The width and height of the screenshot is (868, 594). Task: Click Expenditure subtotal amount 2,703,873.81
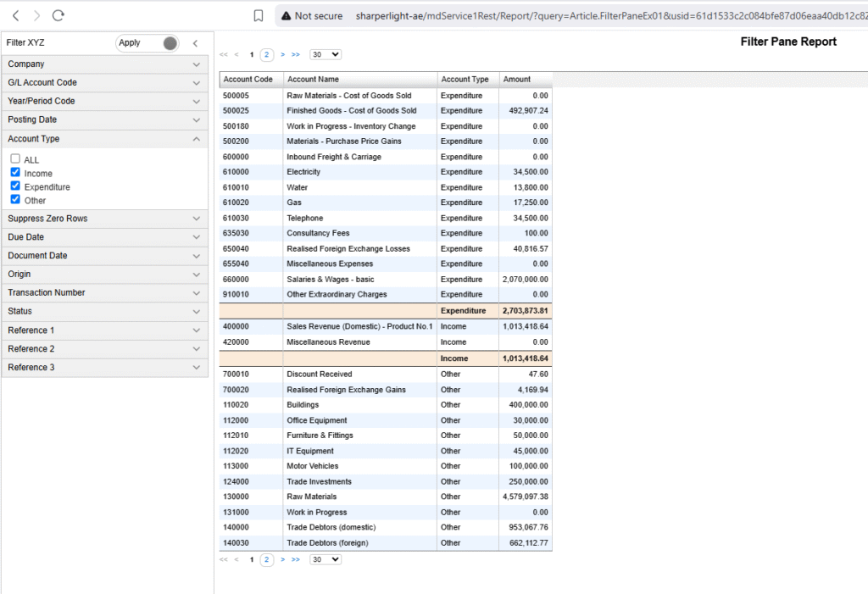click(x=526, y=311)
